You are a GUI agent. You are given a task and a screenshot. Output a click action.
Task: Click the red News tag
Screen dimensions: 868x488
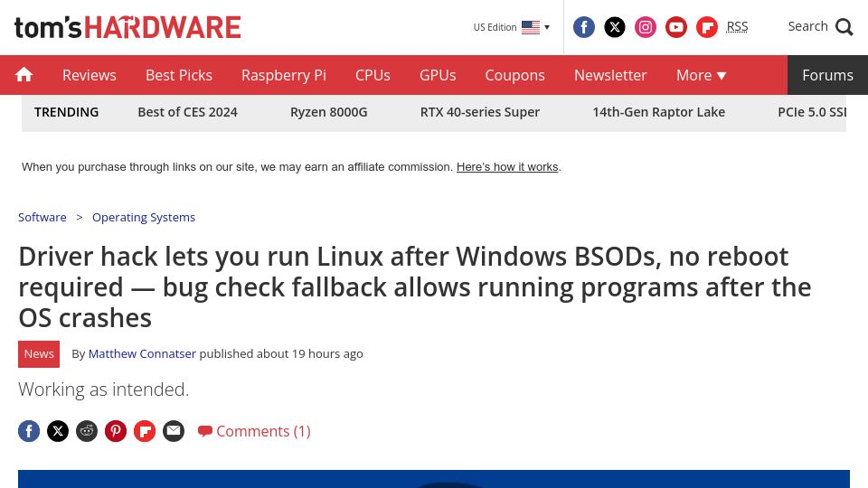[x=39, y=354]
